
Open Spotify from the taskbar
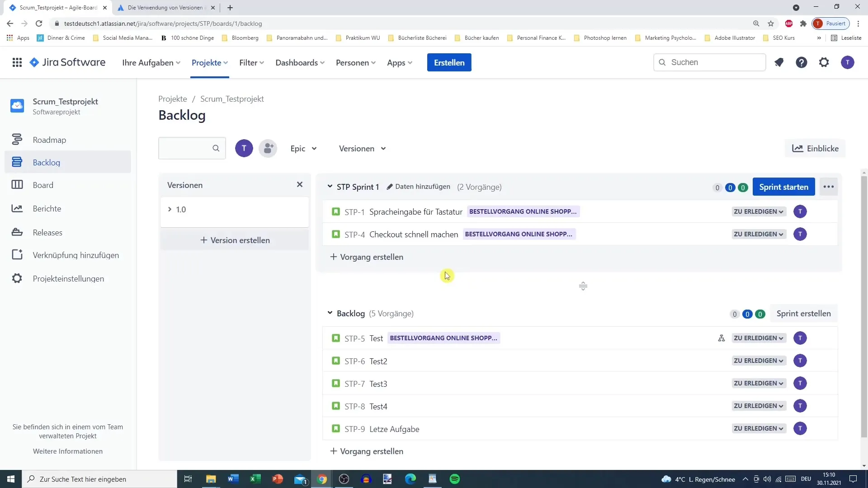(x=455, y=479)
